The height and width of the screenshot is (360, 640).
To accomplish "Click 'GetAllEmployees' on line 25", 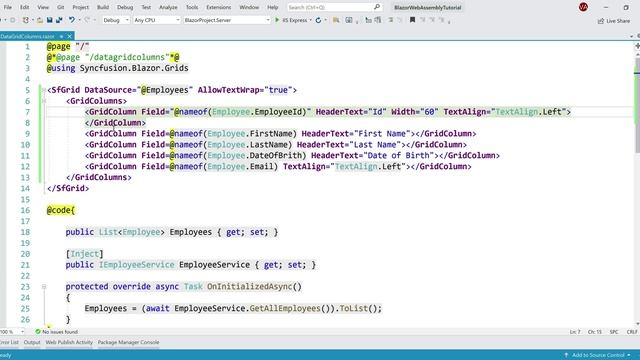I will (x=285, y=309).
